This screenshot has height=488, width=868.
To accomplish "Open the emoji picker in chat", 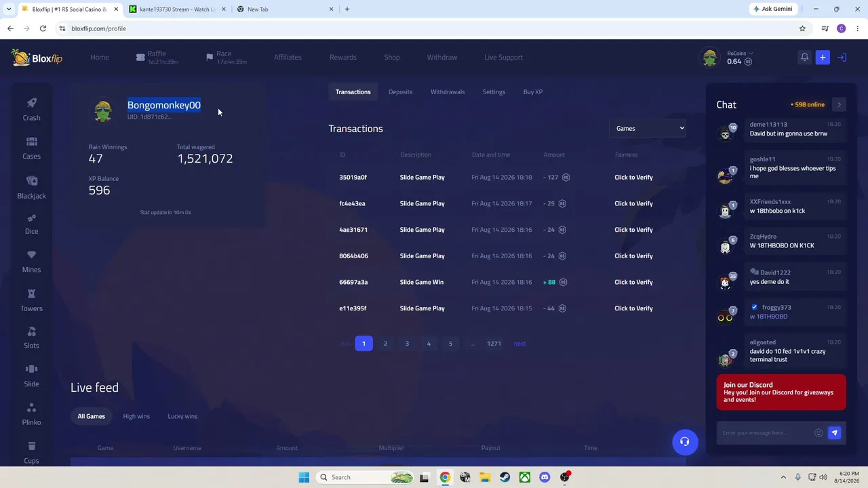I will (818, 432).
